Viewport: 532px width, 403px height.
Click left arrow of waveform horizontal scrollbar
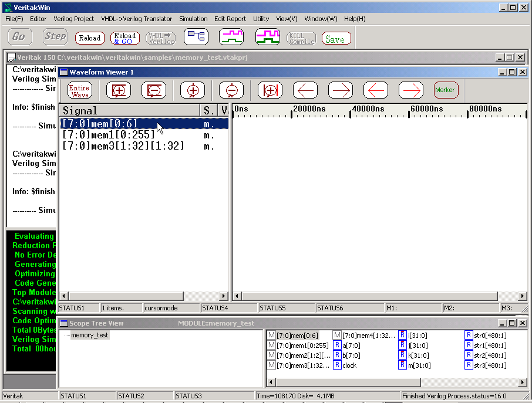click(237, 296)
